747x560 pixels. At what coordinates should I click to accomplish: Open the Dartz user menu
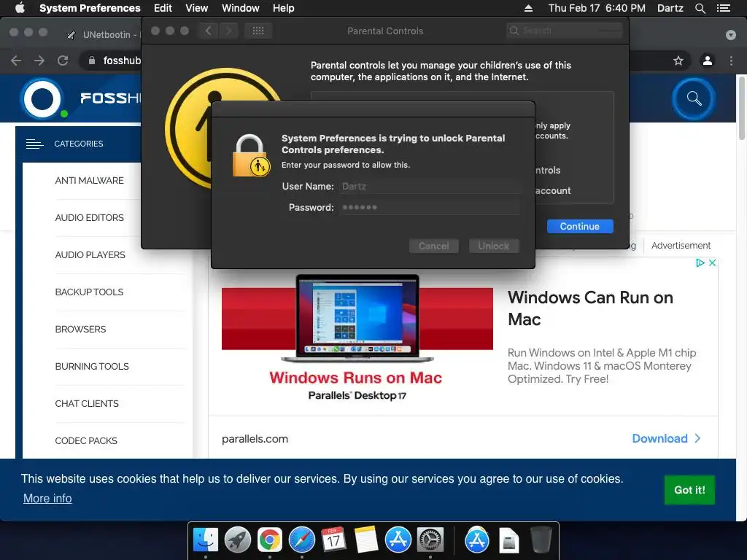pos(670,8)
